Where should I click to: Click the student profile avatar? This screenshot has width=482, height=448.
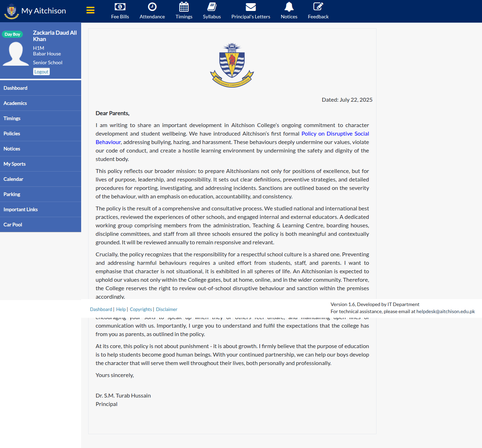tap(16, 54)
